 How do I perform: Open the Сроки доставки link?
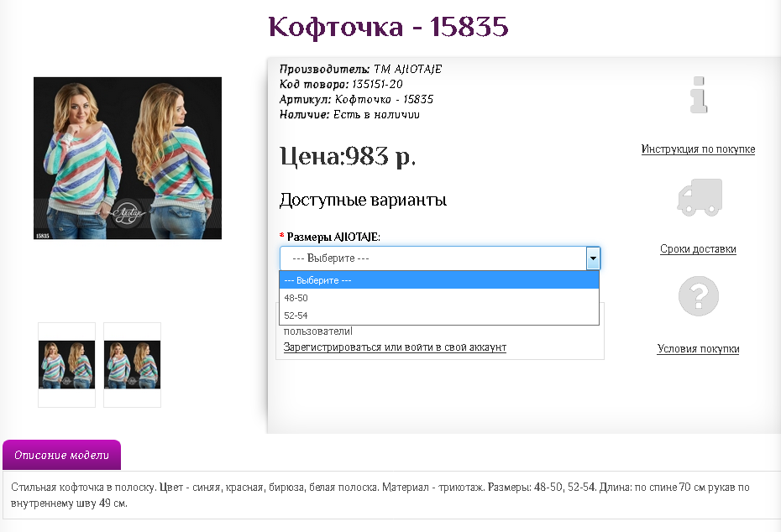click(698, 249)
